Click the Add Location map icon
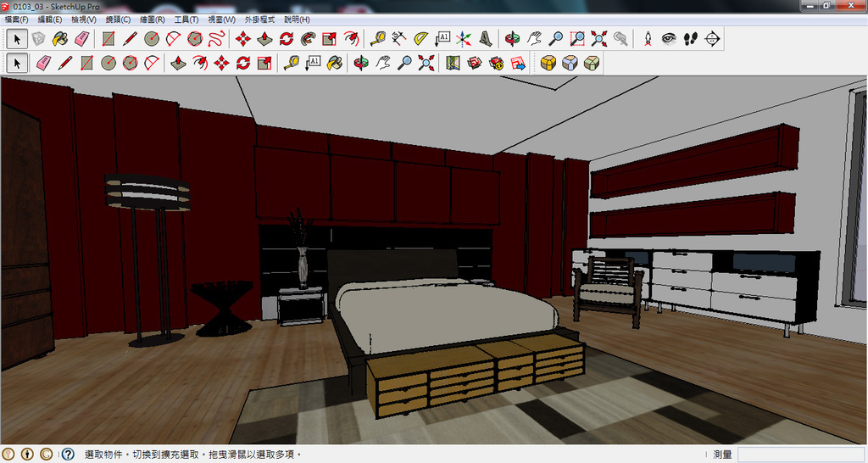The height and width of the screenshot is (463, 868). [x=453, y=63]
